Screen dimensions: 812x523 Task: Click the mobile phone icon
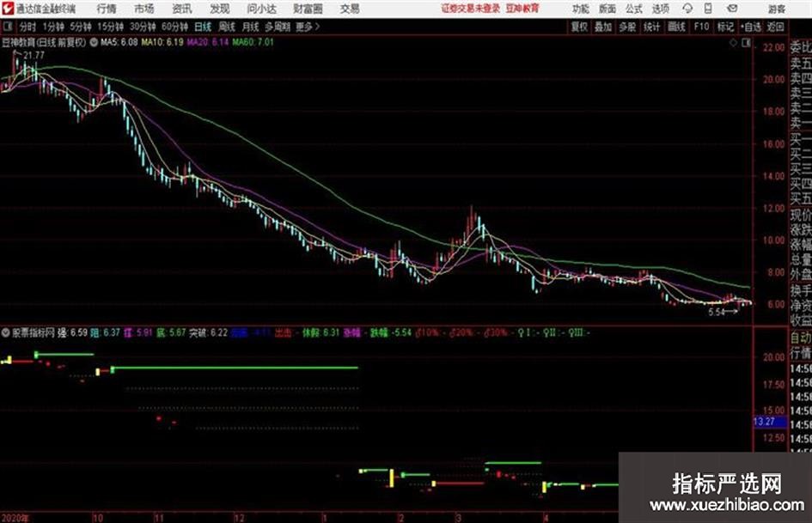point(708,9)
